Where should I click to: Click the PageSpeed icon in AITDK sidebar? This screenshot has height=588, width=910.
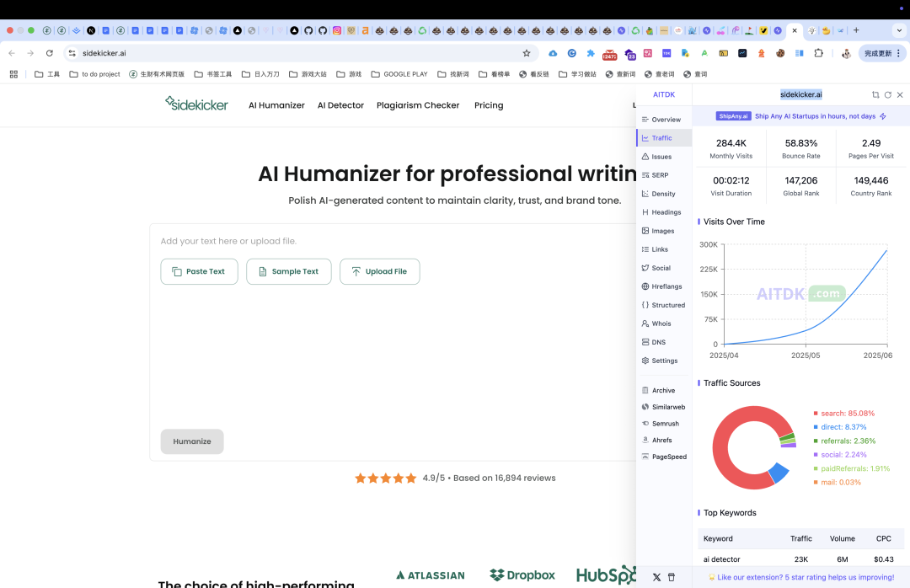645,457
